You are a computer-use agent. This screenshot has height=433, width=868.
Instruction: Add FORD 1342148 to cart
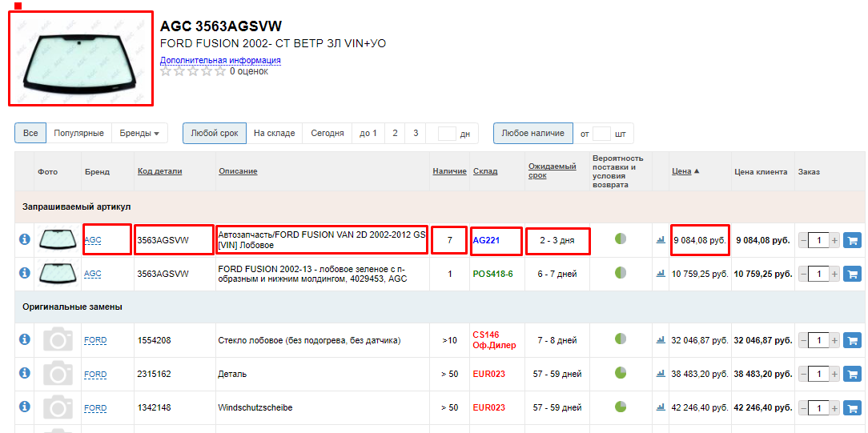[852, 408]
